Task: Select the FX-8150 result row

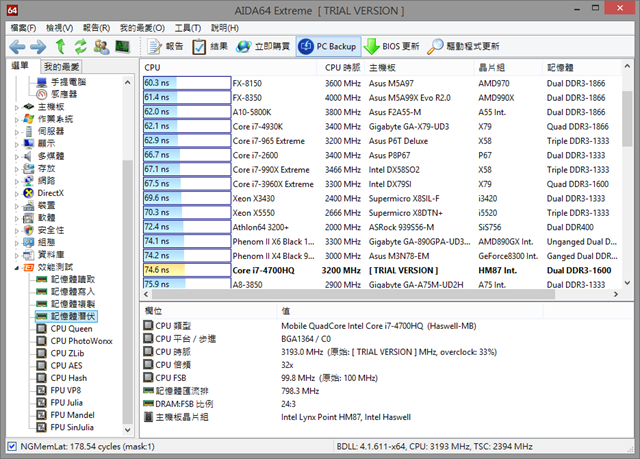Action: point(381,83)
